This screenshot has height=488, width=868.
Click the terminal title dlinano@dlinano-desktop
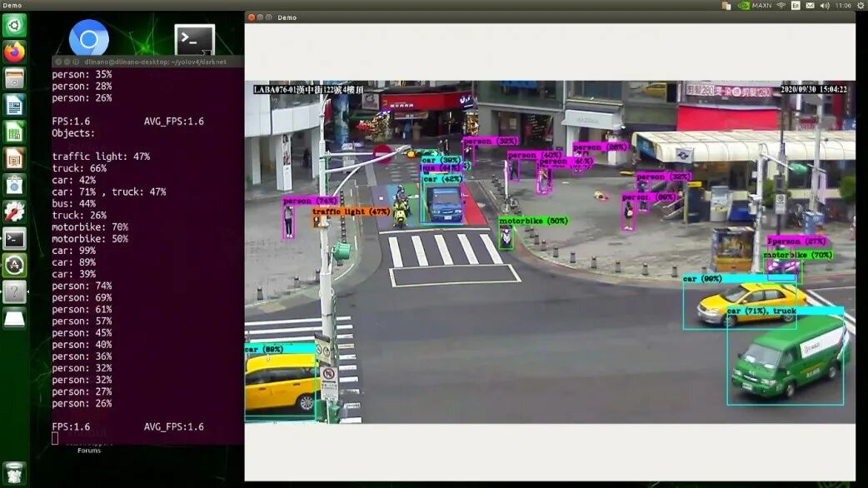(156, 62)
